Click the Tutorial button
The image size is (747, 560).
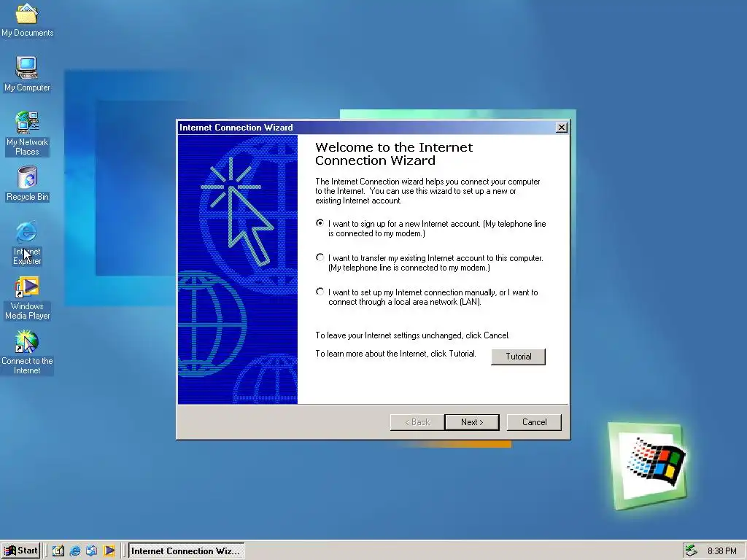tap(519, 357)
